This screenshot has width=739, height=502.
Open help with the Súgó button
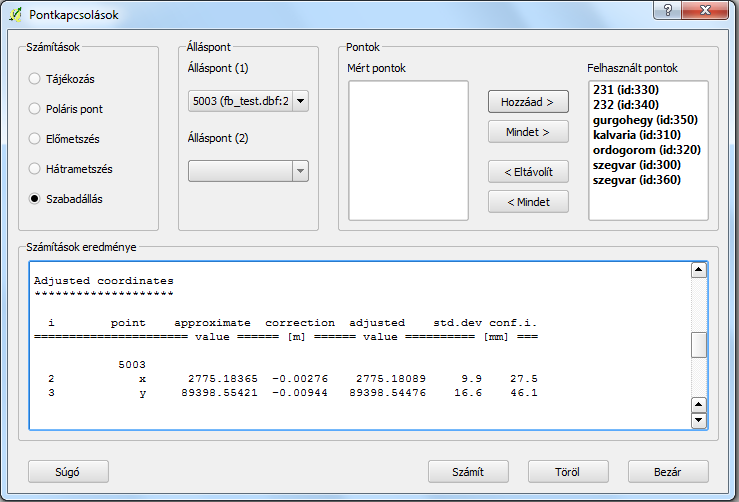(68, 471)
